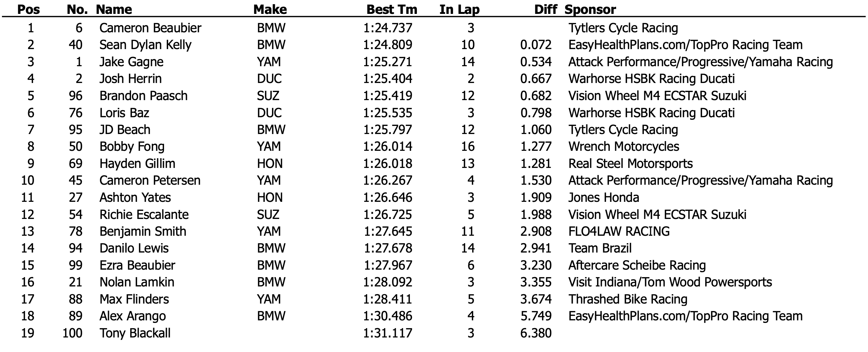Click Tony Blackall's name in last row
Image resolution: width=868 pixels, height=352 pixels.
[135, 333]
